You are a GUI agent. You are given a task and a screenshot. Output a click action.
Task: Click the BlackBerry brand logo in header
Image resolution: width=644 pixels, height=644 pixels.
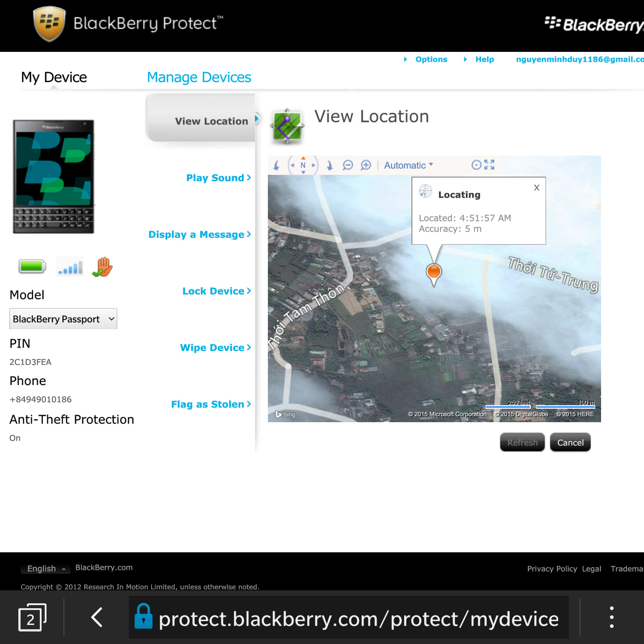click(594, 24)
